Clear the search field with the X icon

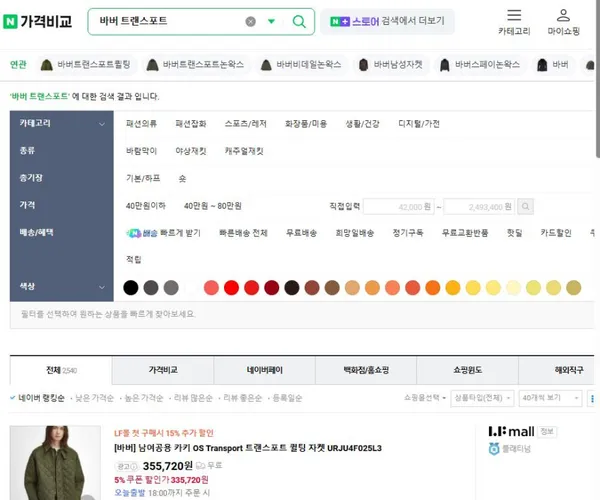(251, 21)
